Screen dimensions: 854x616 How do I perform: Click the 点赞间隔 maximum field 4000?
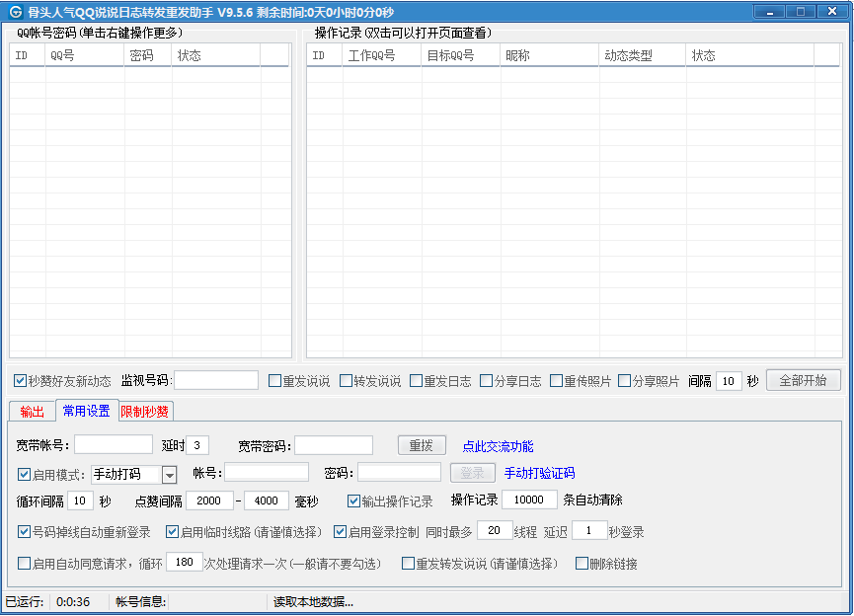pos(267,500)
